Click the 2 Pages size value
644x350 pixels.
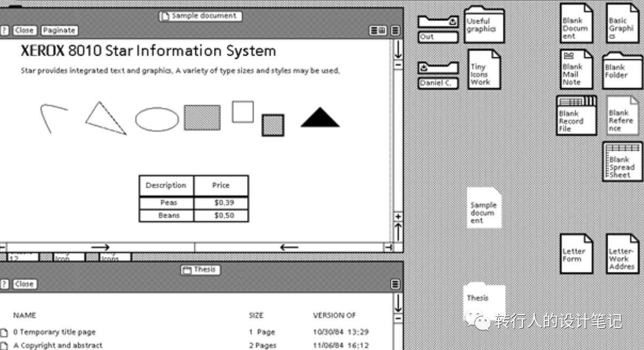(263, 346)
